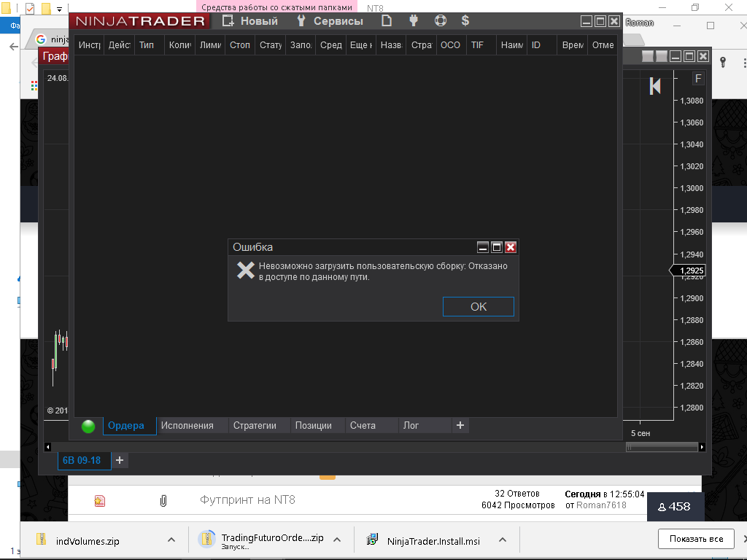Expand options for TradingFuturoOrde zip download
Image resolution: width=747 pixels, height=560 pixels.
[x=337, y=540]
